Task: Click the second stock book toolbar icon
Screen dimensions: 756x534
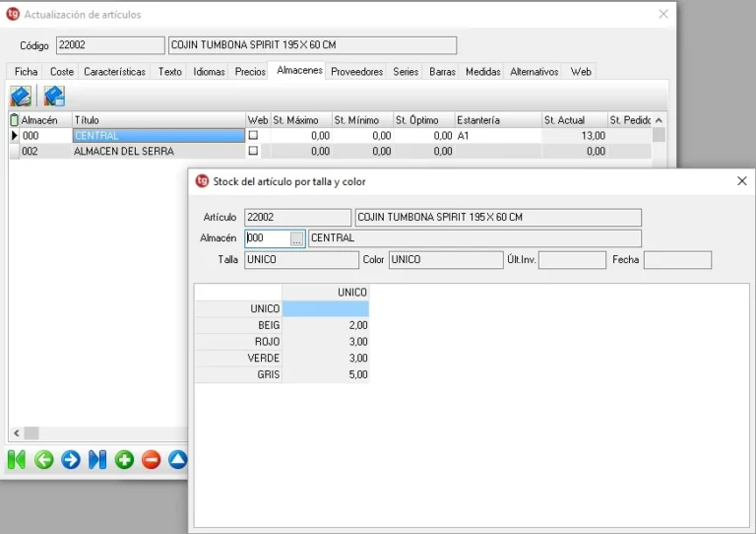Action: pos(54,96)
